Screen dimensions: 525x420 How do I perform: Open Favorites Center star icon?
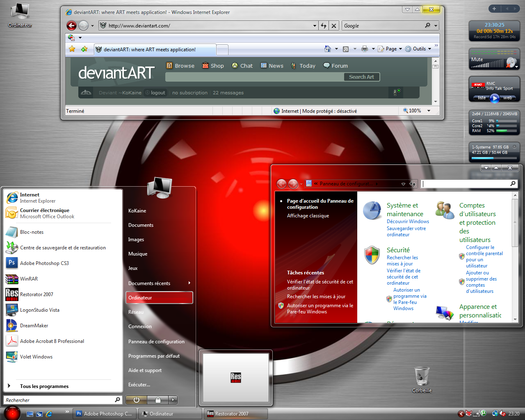(x=72, y=49)
